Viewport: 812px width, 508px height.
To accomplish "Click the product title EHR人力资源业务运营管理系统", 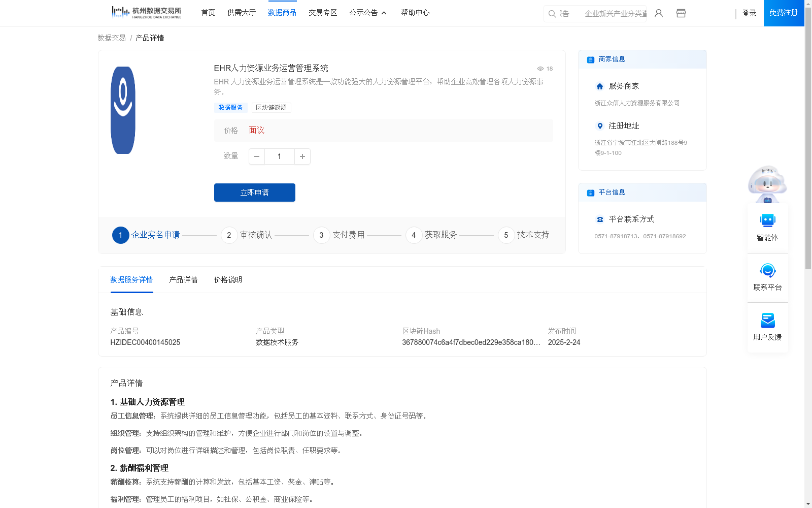I will [x=271, y=68].
